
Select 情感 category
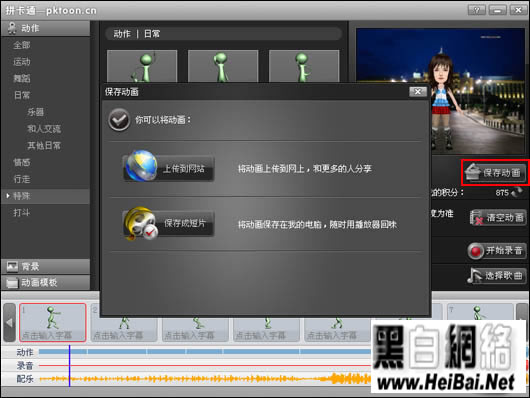(22, 162)
